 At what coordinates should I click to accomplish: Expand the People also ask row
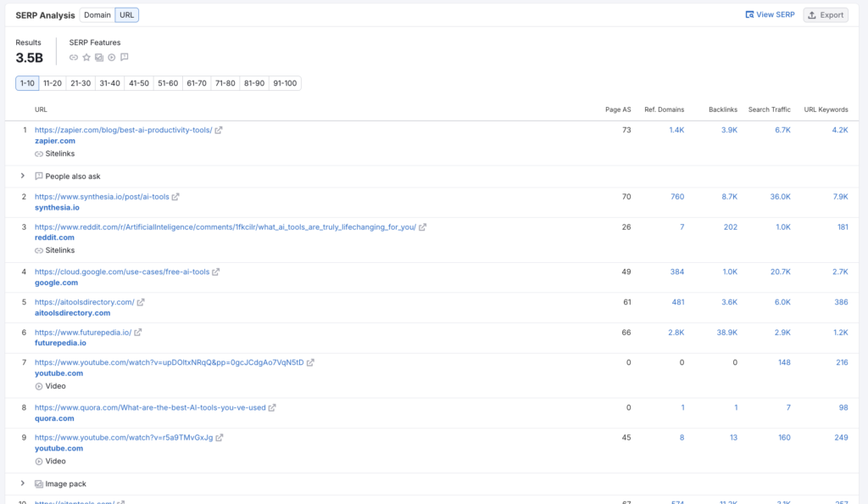pyautogui.click(x=23, y=176)
